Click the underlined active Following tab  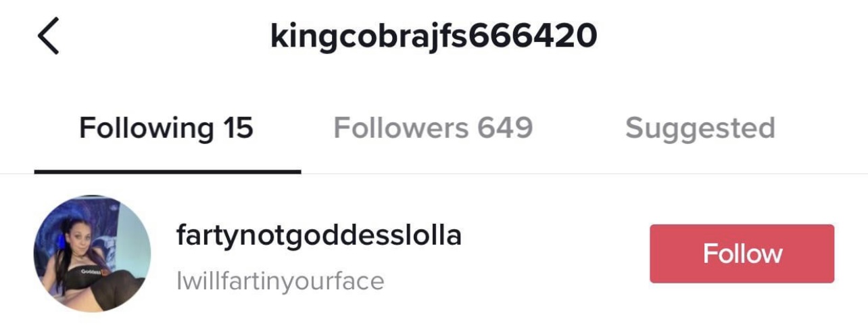(x=166, y=128)
